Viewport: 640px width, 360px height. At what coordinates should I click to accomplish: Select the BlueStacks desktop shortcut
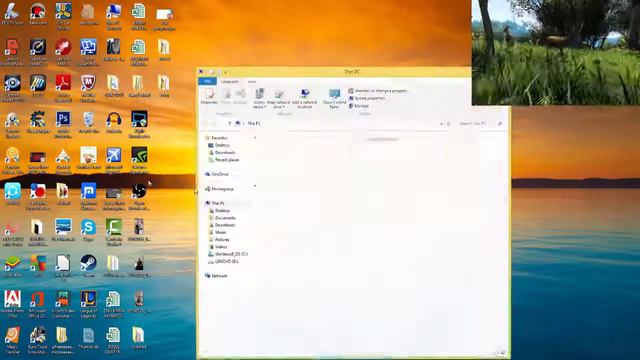12,266
